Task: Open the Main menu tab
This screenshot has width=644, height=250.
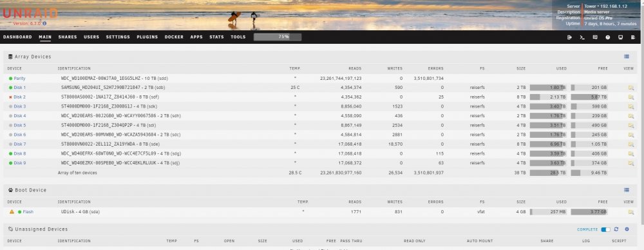Action: (x=45, y=37)
